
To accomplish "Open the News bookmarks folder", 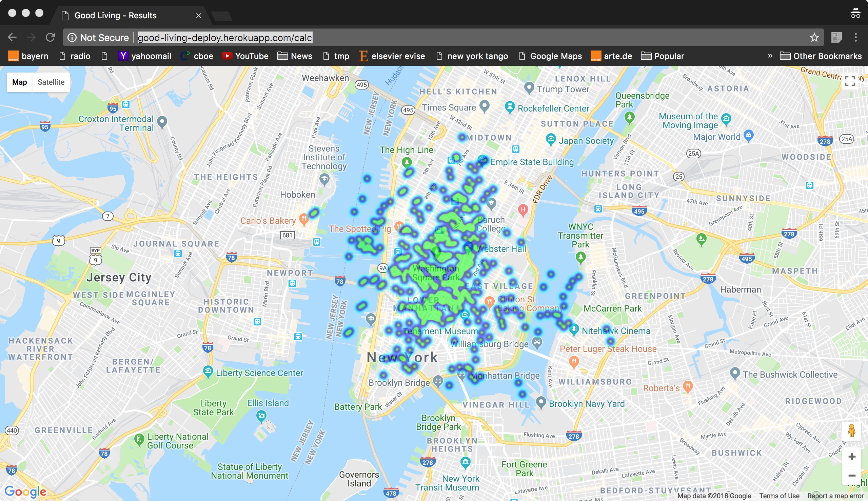I will coord(295,56).
